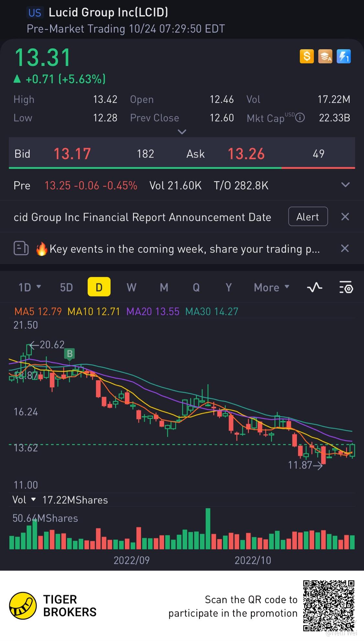Screen dimensions: 364x641
Task: Tap the MA5 12.79 indicator label
Action: [38, 312]
